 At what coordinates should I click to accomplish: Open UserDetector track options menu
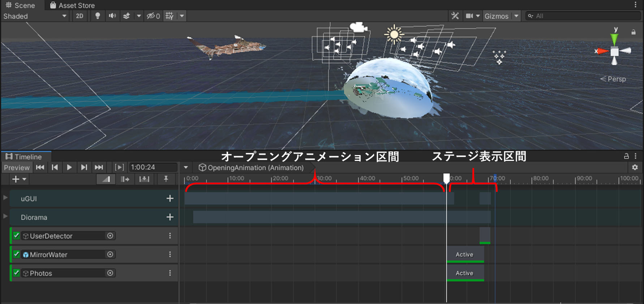(170, 236)
